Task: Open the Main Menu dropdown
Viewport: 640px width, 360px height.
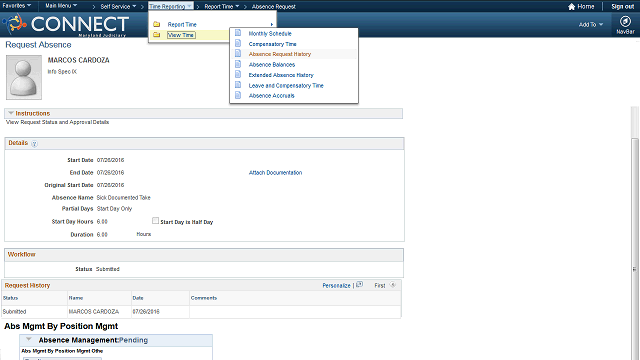Action: point(61,6)
